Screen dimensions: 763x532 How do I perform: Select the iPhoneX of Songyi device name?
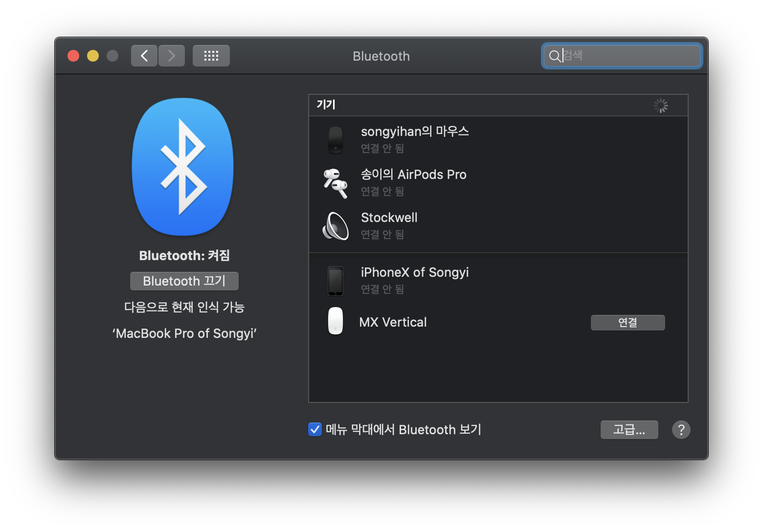coord(415,272)
